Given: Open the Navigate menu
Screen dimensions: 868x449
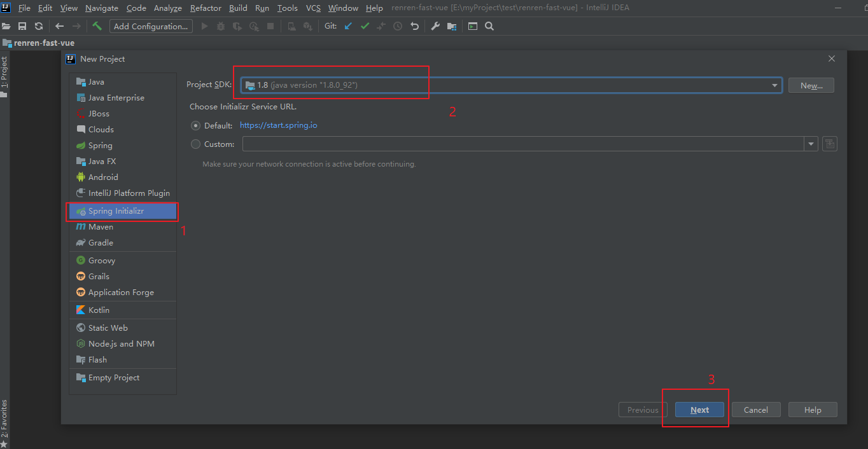Looking at the screenshot, I should (x=102, y=8).
